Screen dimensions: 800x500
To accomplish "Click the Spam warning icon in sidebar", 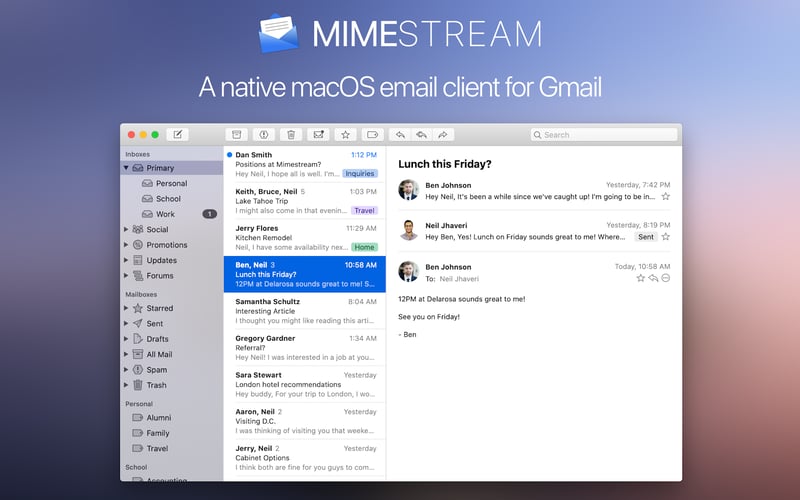I will point(138,369).
